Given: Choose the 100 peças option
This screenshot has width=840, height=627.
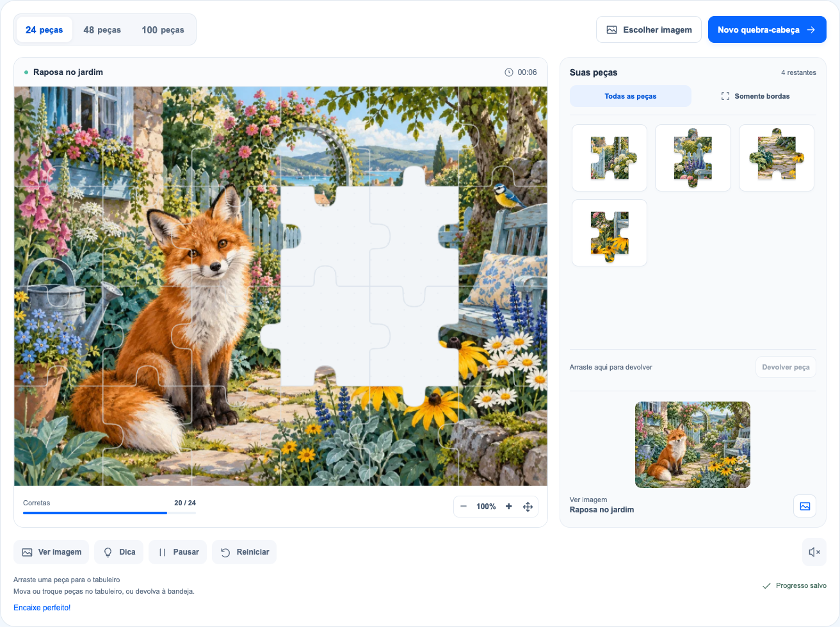Looking at the screenshot, I should 163,30.
